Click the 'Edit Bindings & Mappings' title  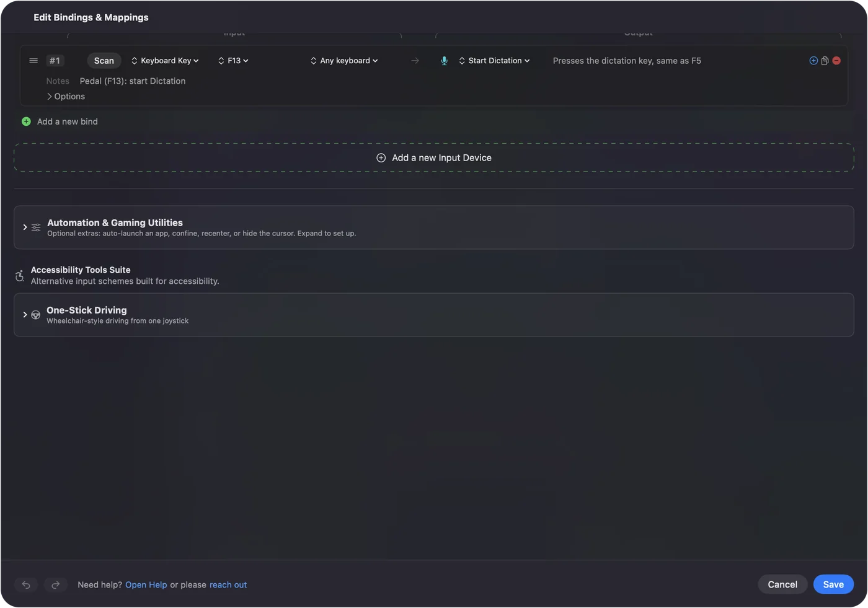(x=91, y=17)
